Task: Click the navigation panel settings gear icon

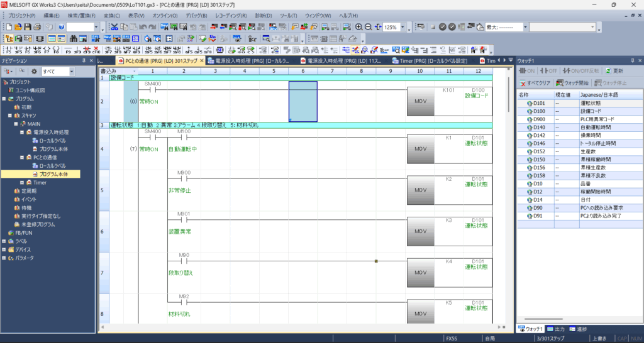Action: point(34,72)
